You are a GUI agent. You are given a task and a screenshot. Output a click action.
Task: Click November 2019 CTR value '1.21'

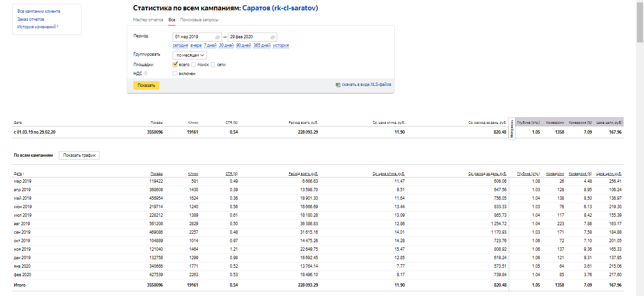[x=233, y=249]
